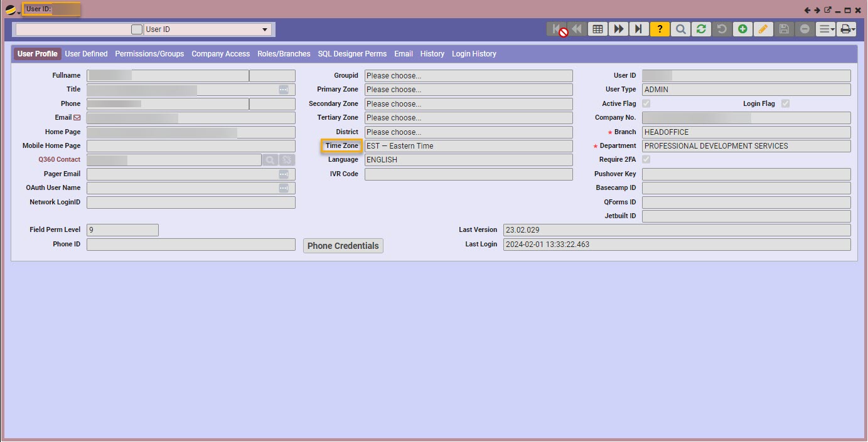
Task: Click the Phone Credentials button
Action: (x=343, y=246)
